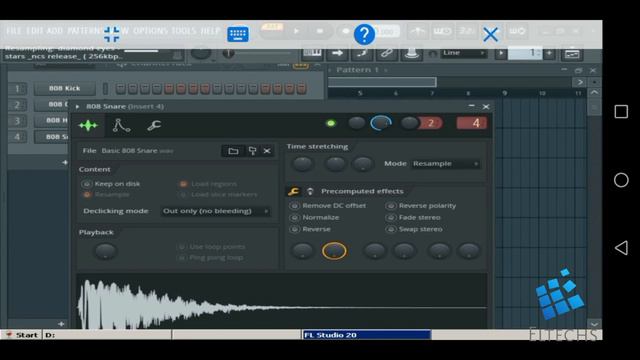Add a channel with the plus below channel rack
Viewport: 640px width, 360px height.
click(65, 162)
